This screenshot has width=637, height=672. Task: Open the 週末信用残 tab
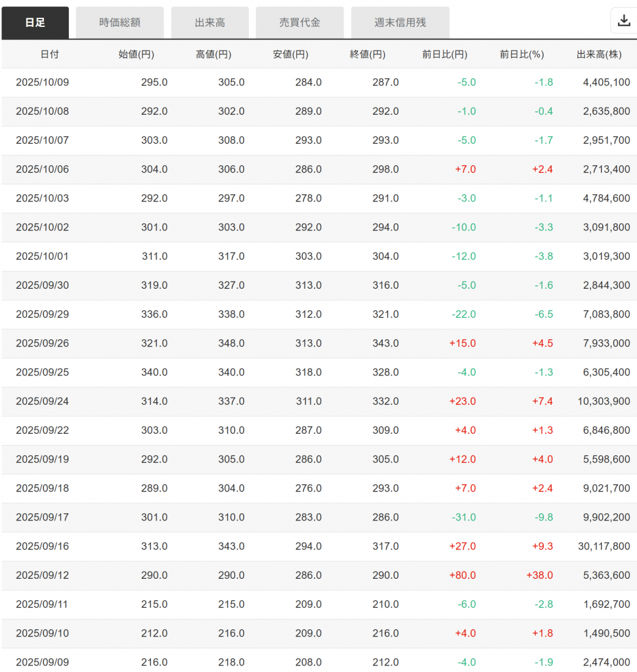coord(400,22)
